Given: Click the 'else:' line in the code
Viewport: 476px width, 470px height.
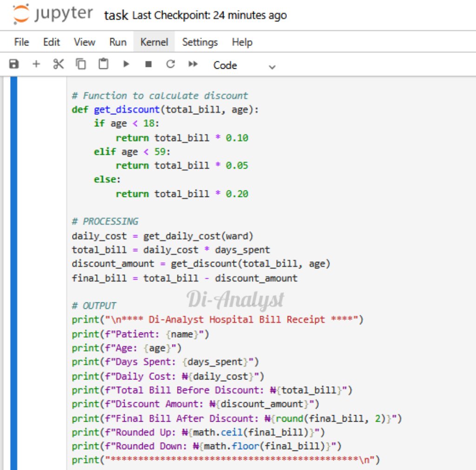Looking at the screenshot, I should coord(107,179).
